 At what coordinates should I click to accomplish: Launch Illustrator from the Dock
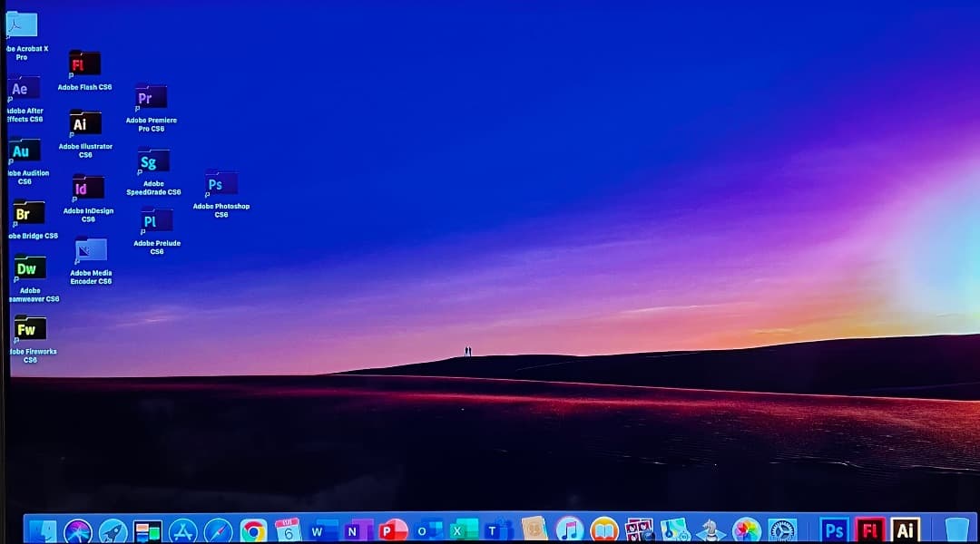(x=905, y=530)
